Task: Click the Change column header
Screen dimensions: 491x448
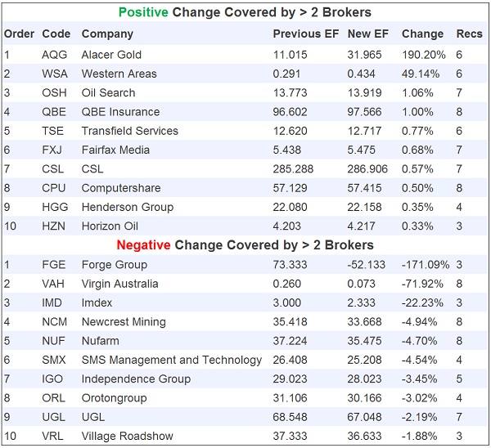Action: coord(422,34)
